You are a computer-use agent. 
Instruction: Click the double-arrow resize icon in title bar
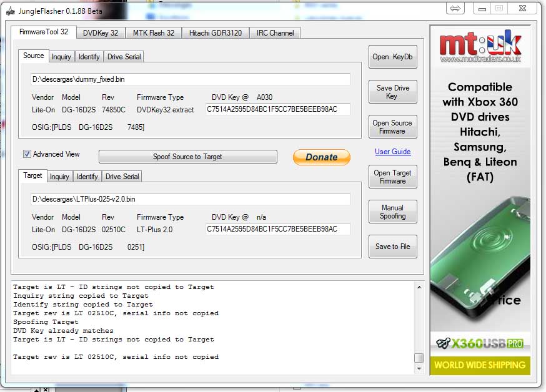pos(455,8)
